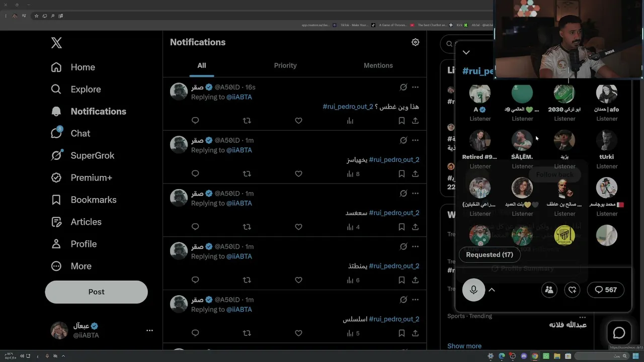The width and height of the screenshot is (644, 362).
Task: Send a heart reaction in the Space
Action: 572,290
